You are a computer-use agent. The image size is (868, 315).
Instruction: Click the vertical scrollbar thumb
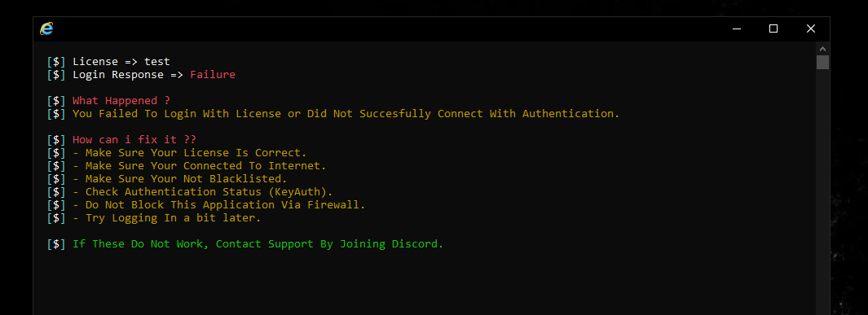(822, 62)
